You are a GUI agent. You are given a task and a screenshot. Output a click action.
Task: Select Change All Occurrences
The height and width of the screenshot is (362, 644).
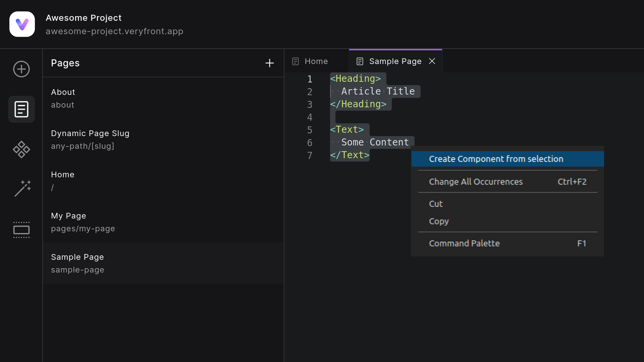(x=476, y=182)
